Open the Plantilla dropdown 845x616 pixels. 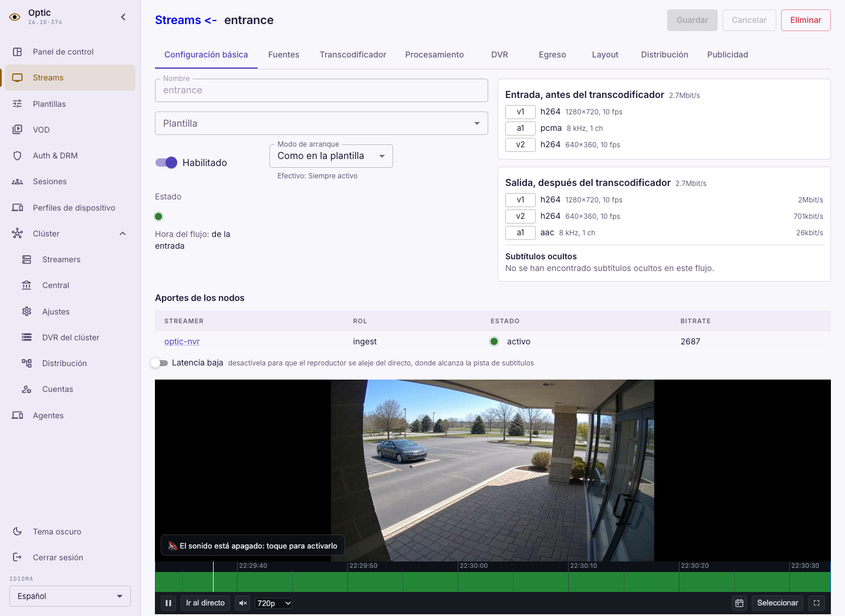coord(322,123)
